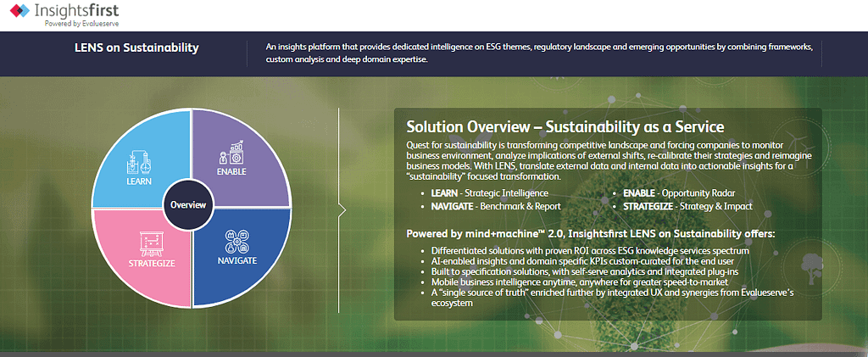Click the Powered by mind+machine heading

[x=591, y=233]
